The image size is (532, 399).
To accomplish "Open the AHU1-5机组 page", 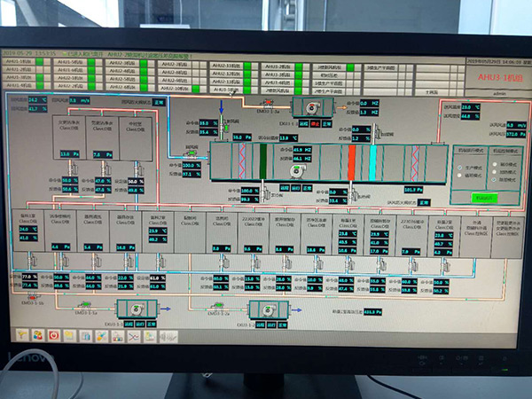I will coord(70,62).
